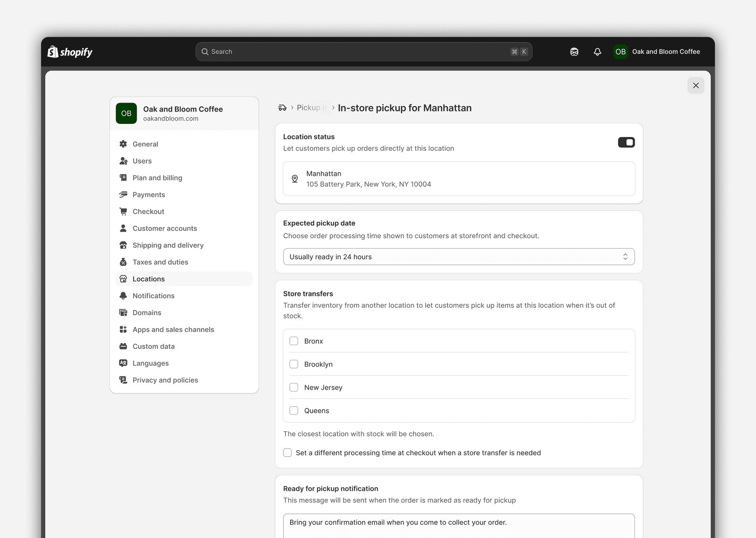
Task: Click the Payments icon
Action: coord(123,195)
